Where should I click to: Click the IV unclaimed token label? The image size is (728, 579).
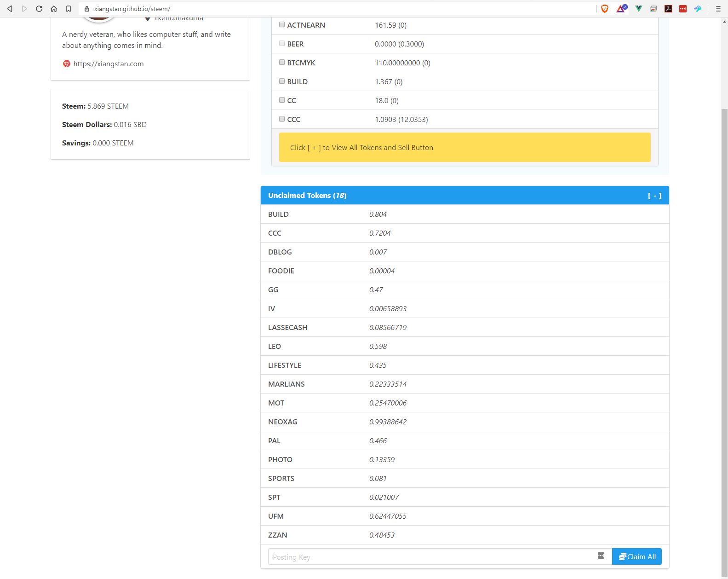pos(271,308)
